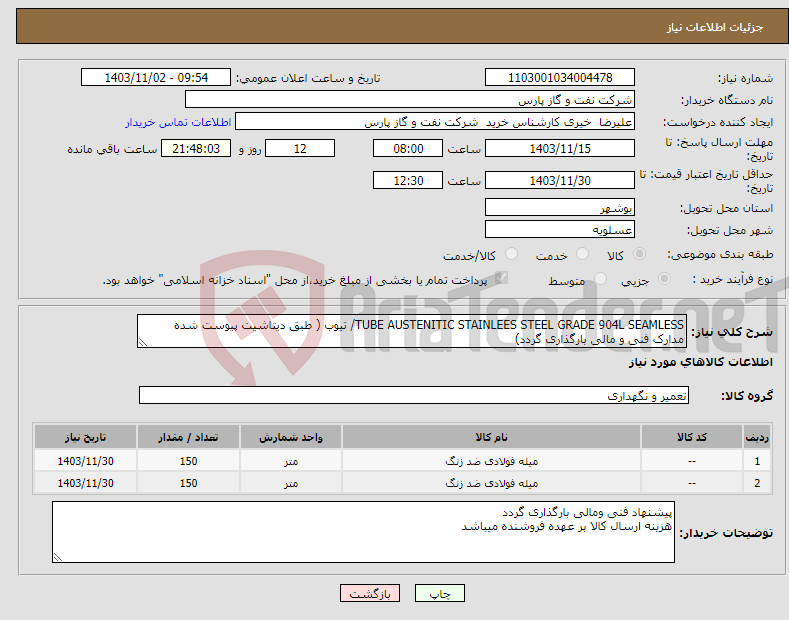Click the buyer notes resize handle
Screen dimensions: 789x620
point(58,557)
